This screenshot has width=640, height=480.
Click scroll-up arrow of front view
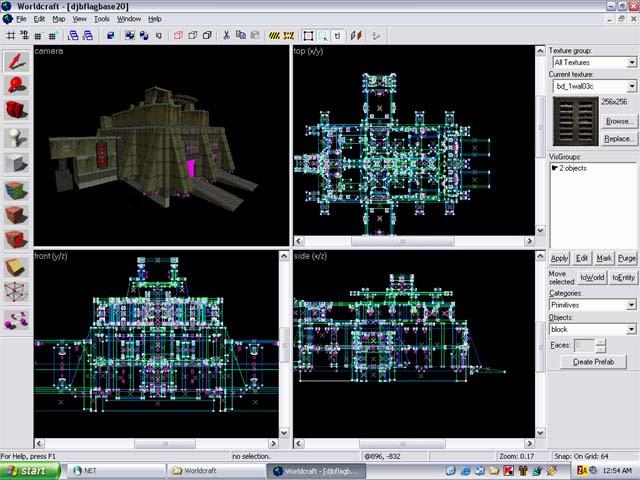(x=284, y=256)
